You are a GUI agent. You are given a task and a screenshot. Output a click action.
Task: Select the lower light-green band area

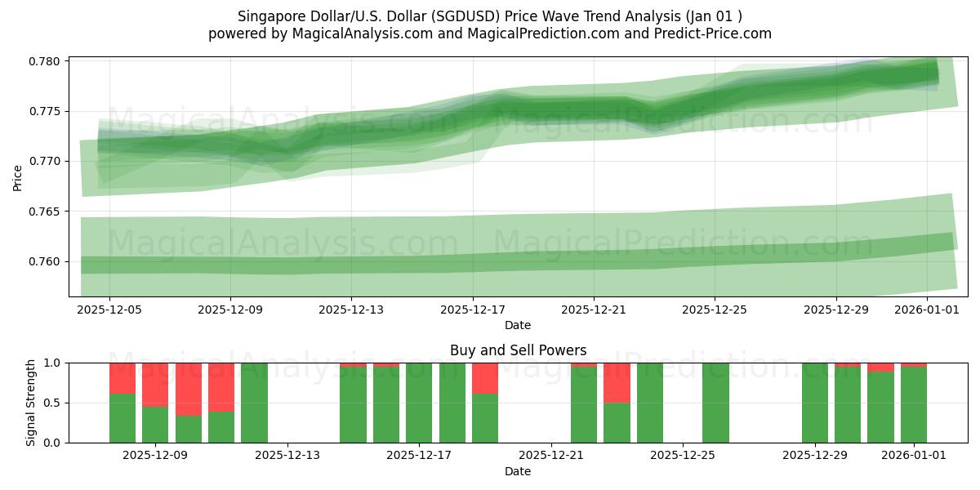pyautogui.click(x=490, y=245)
